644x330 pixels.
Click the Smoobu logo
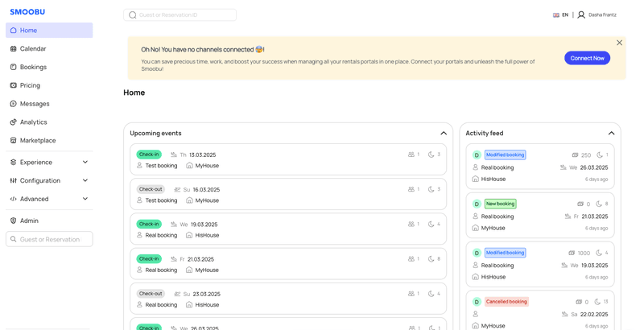coord(27,12)
